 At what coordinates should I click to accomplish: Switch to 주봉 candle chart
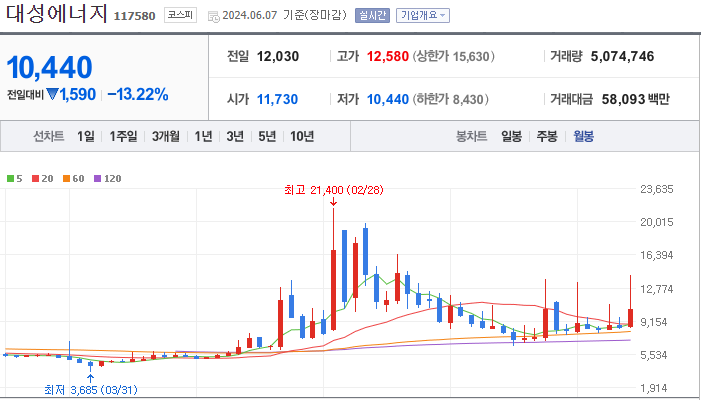[547, 136]
